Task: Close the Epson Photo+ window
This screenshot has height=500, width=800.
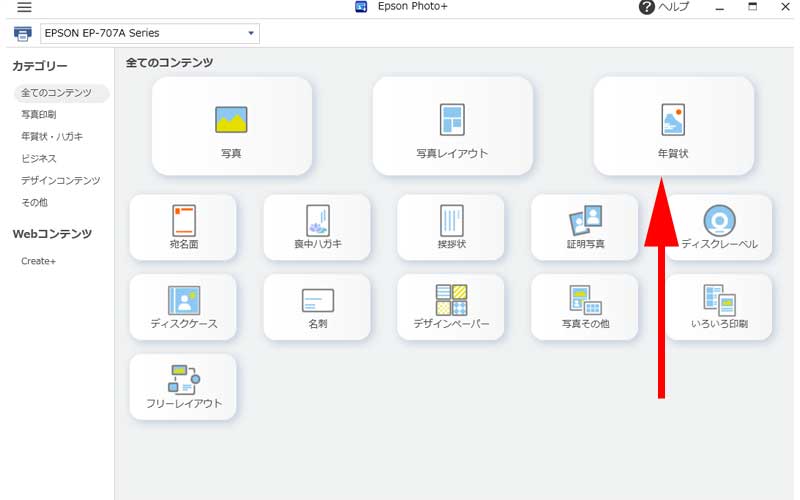Action: click(x=786, y=7)
